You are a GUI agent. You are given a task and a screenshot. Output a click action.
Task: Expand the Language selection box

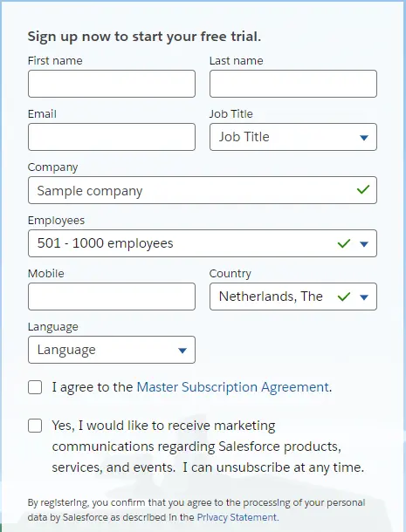coord(112,350)
